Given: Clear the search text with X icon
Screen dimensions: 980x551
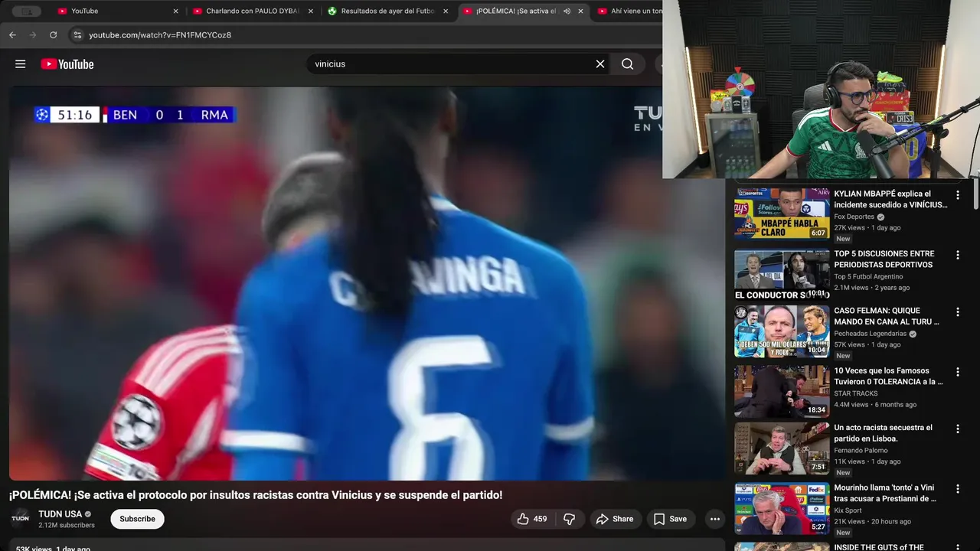Looking at the screenshot, I should click(x=600, y=64).
